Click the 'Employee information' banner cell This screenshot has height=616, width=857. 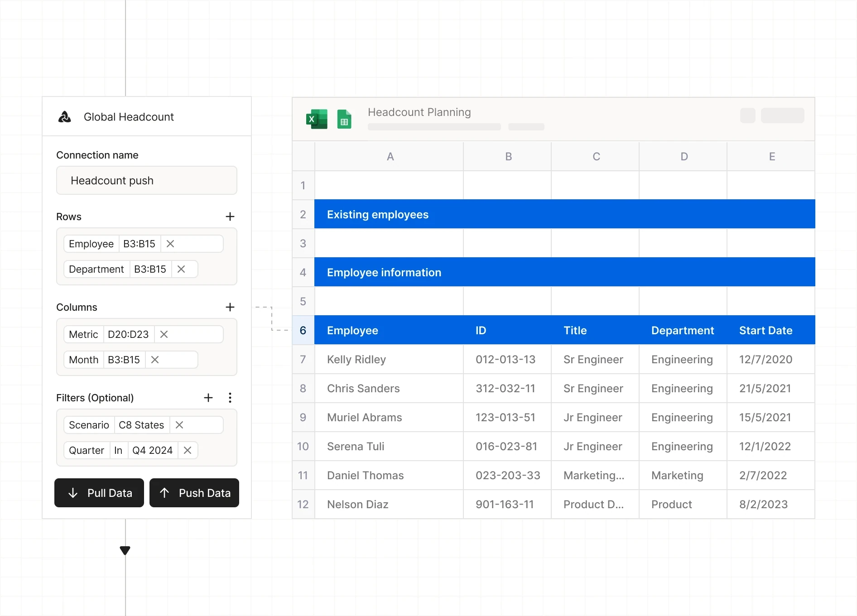coord(565,272)
